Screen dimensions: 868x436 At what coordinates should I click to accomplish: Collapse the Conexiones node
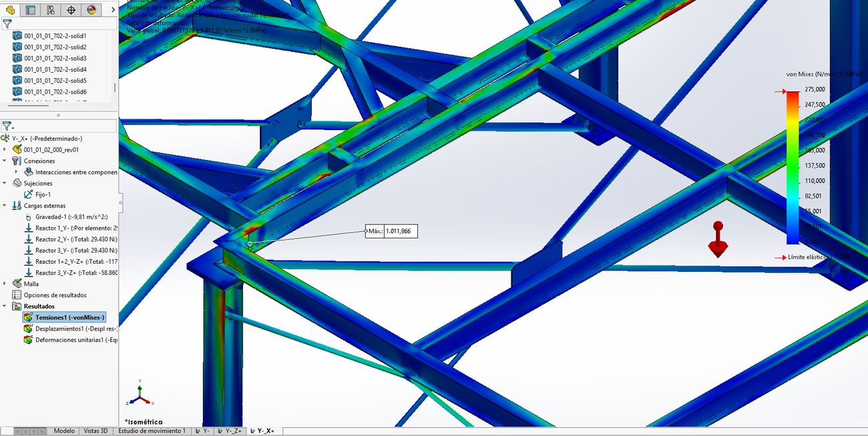pos(5,161)
